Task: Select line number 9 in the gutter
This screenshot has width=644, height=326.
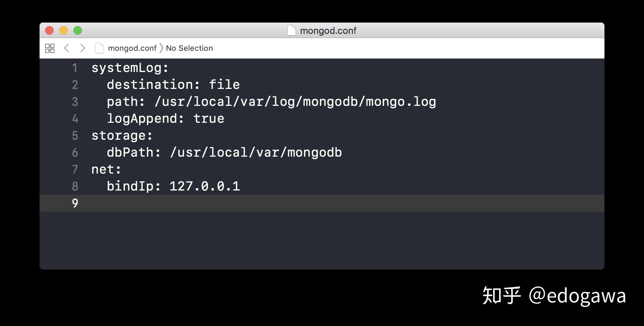Action: (x=75, y=203)
